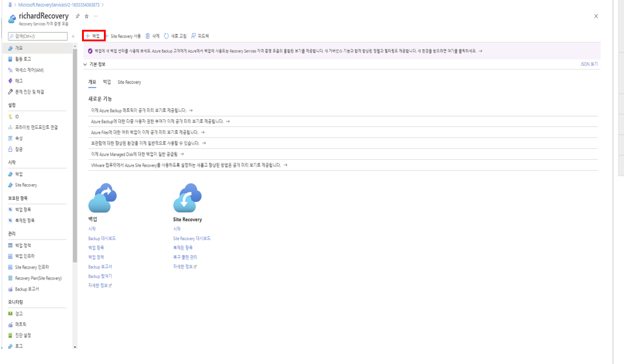Open 복구 플랜 관리 link
624x364 pixels.
coord(185,257)
